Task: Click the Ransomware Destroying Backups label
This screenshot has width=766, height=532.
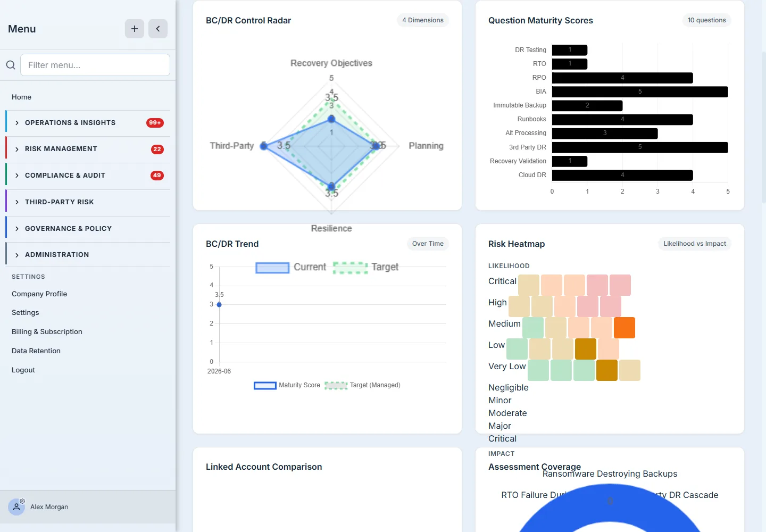Action: click(610, 474)
